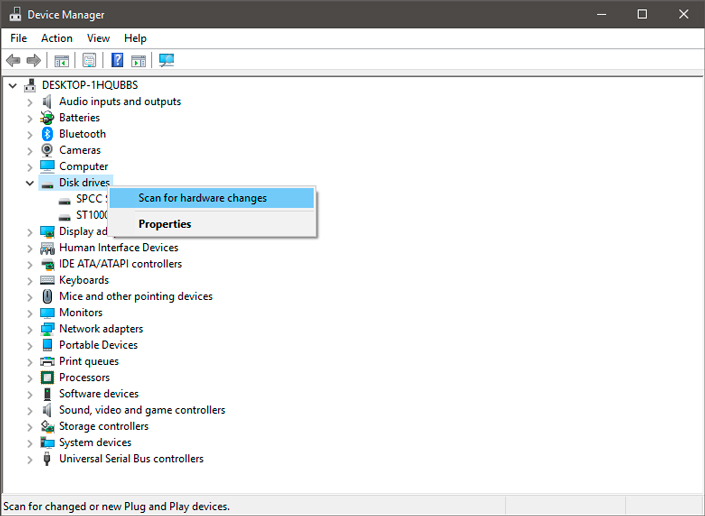The height and width of the screenshot is (516, 705).
Task: Maximize the Device Manager window
Action: coord(643,14)
